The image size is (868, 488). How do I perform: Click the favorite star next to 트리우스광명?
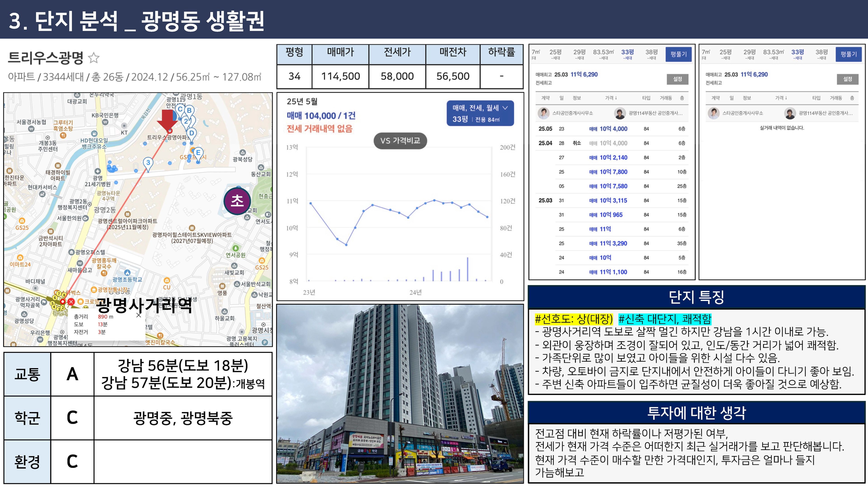(94, 58)
